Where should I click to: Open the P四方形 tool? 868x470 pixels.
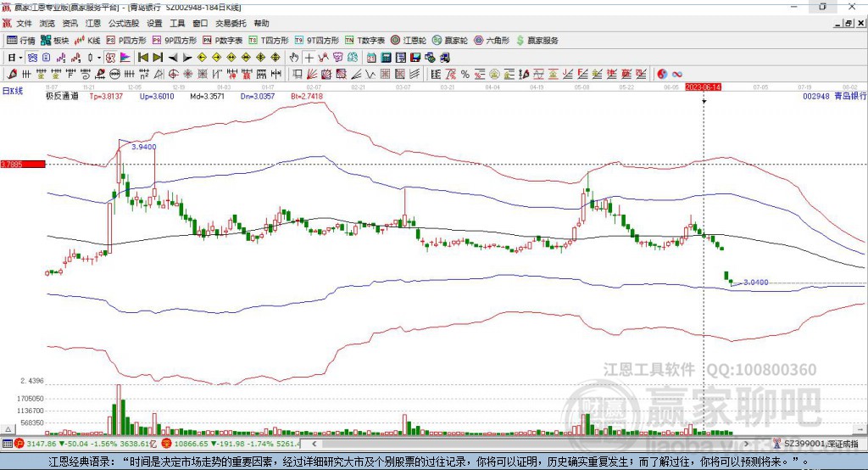pyautogui.click(x=127, y=41)
